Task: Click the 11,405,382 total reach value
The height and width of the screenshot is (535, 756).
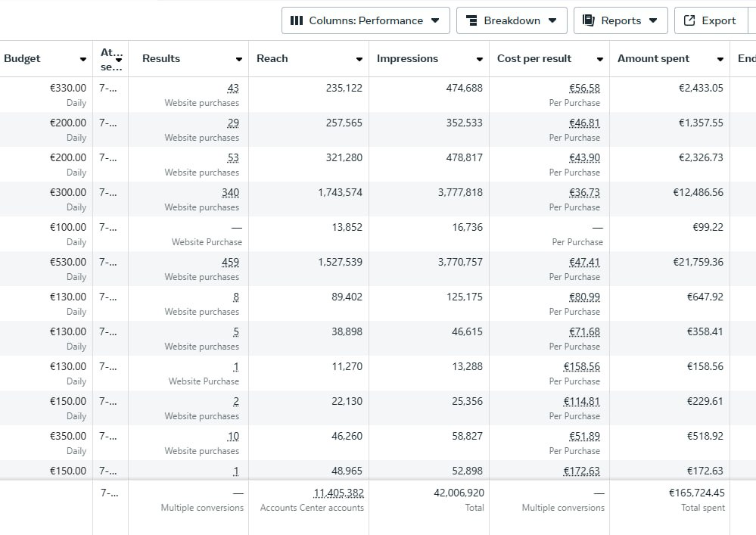Action: pos(338,493)
